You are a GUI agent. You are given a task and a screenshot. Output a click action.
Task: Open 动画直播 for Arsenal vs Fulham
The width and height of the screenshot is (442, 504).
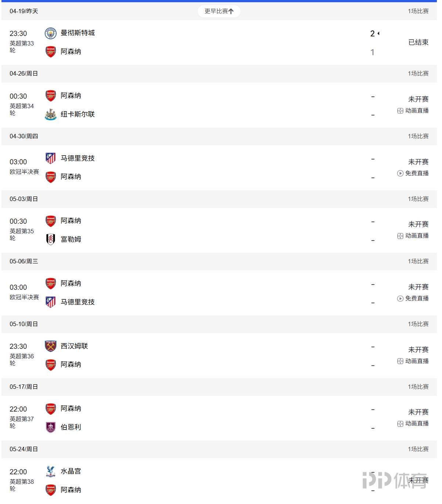[x=413, y=236]
